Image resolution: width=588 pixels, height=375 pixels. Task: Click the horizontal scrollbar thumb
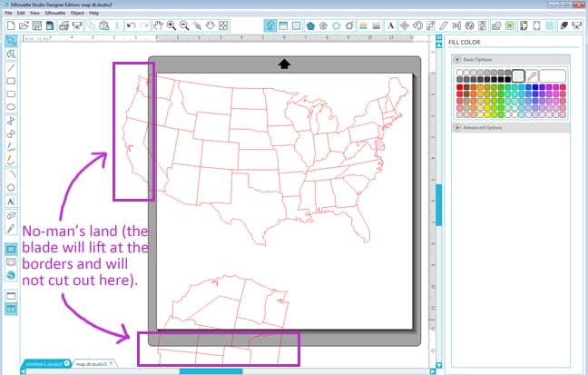tap(211, 371)
